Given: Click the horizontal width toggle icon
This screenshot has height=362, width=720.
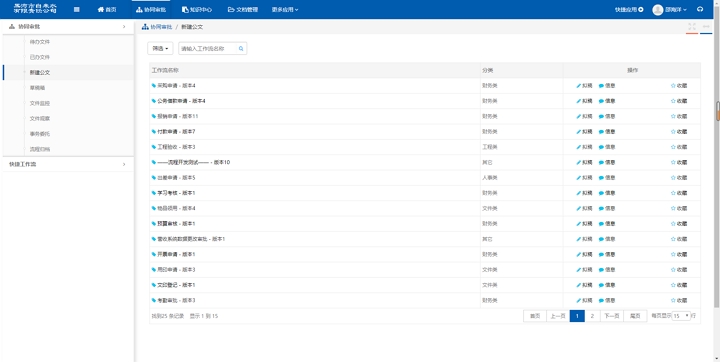Looking at the screenshot, I should coord(706,27).
